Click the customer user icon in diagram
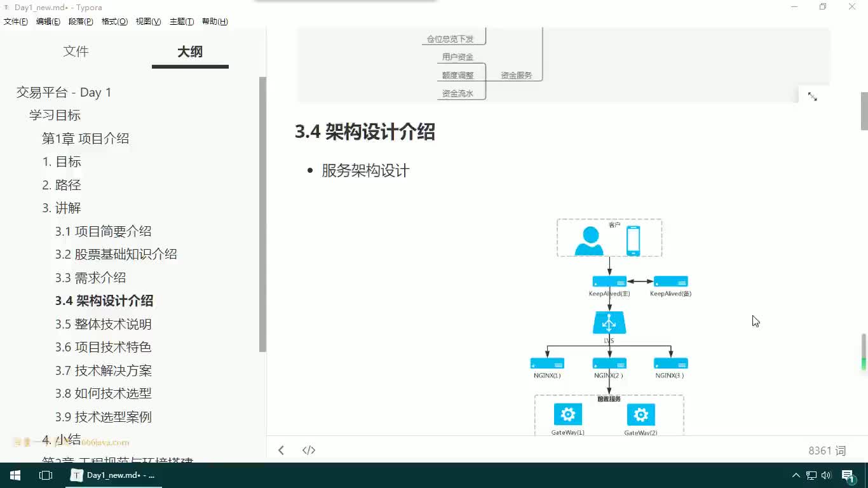This screenshot has height=488, width=868. tap(589, 241)
